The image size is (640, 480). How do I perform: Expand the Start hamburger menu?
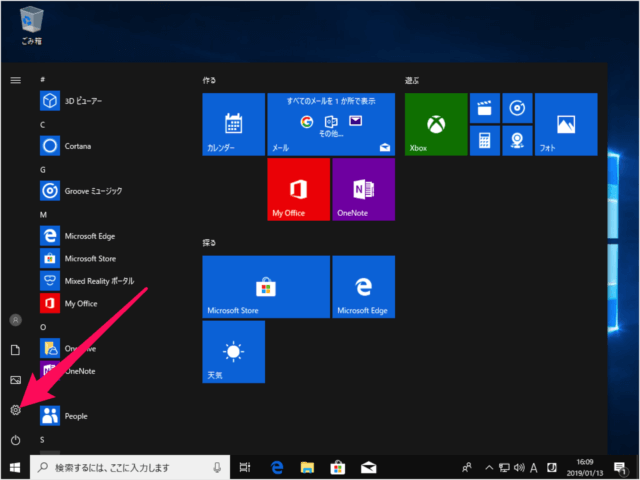pyautogui.click(x=16, y=80)
